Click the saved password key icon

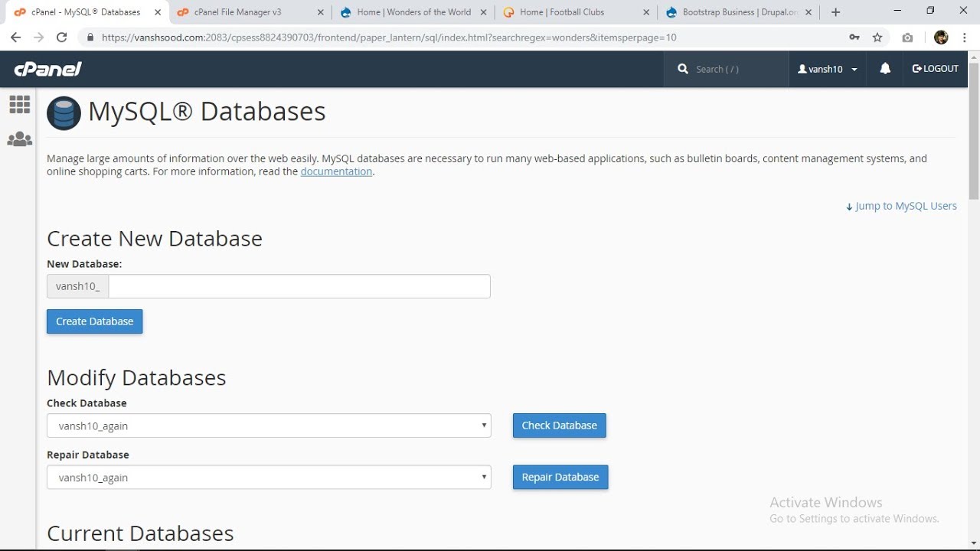pyautogui.click(x=854, y=37)
